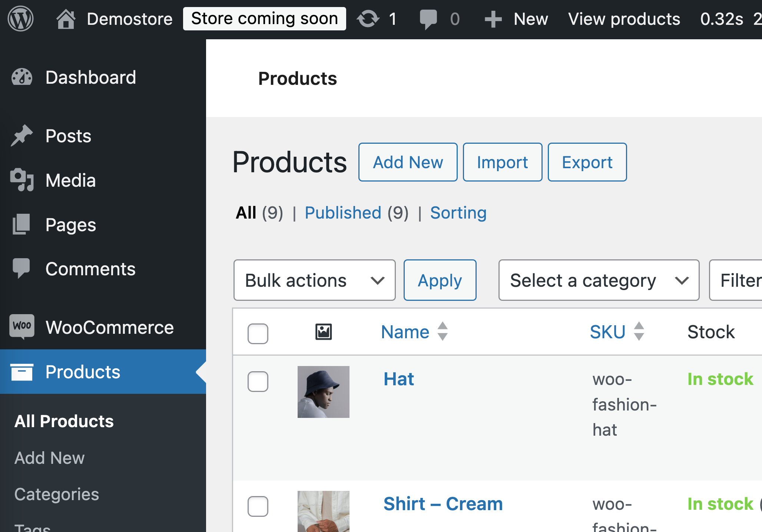Open the WooCommerce sidebar icon
Screen dimensions: 762x532
pyautogui.click(x=22, y=327)
